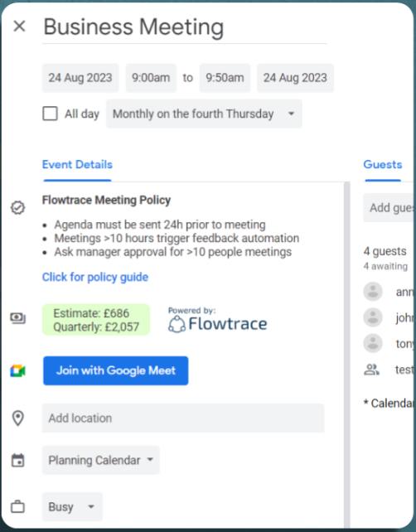Switch to the Guests tab
The height and width of the screenshot is (532, 416).
click(383, 165)
